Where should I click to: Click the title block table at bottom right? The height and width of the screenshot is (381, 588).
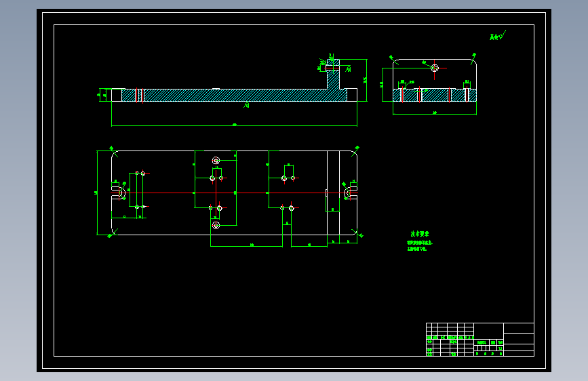pos(480,340)
